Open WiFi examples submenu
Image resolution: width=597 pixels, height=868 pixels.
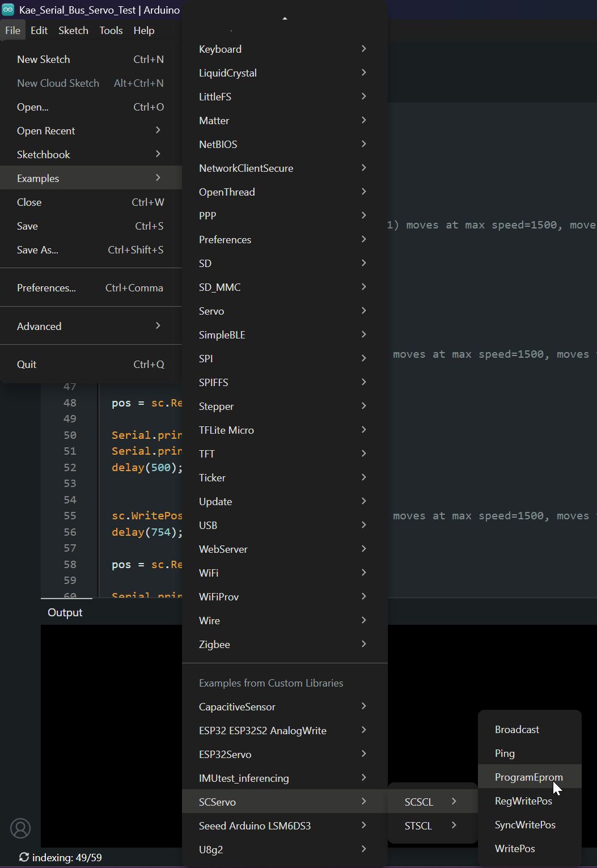pyautogui.click(x=285, y=573)
